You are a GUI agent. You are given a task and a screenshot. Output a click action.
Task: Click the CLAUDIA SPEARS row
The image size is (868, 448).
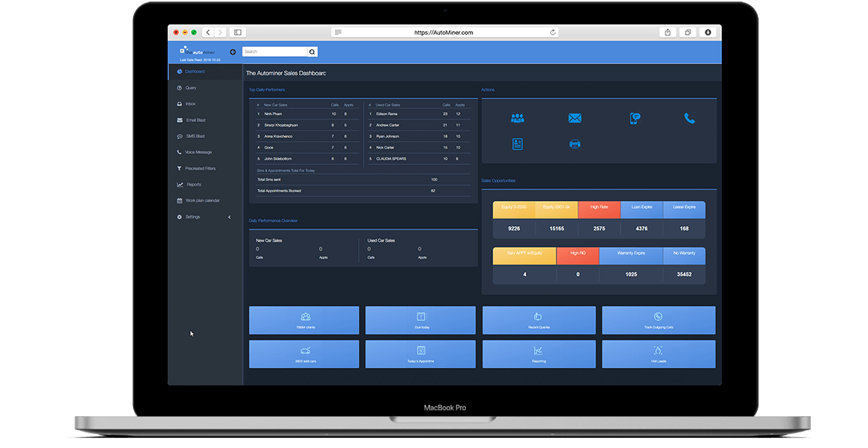[420, 158]
